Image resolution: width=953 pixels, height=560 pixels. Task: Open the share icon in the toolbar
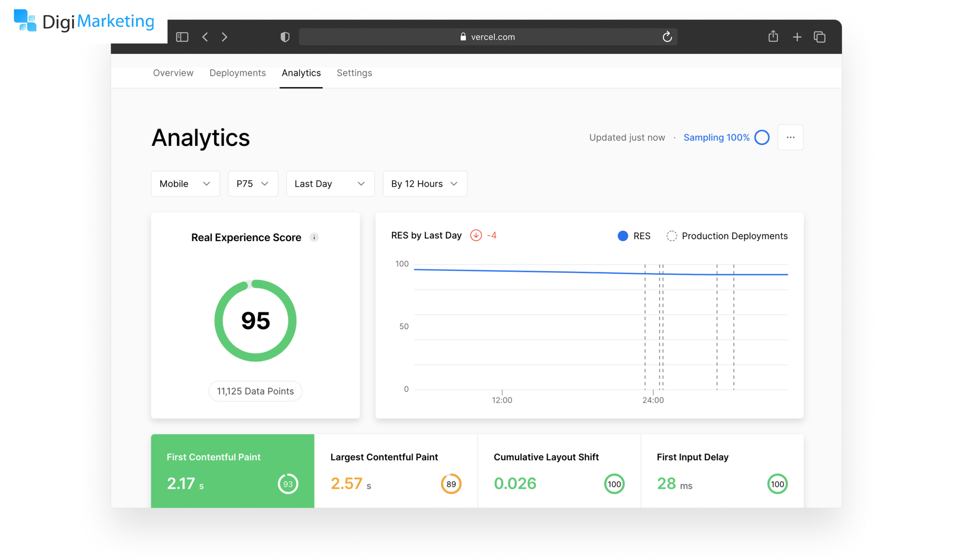tap(773, 36)
